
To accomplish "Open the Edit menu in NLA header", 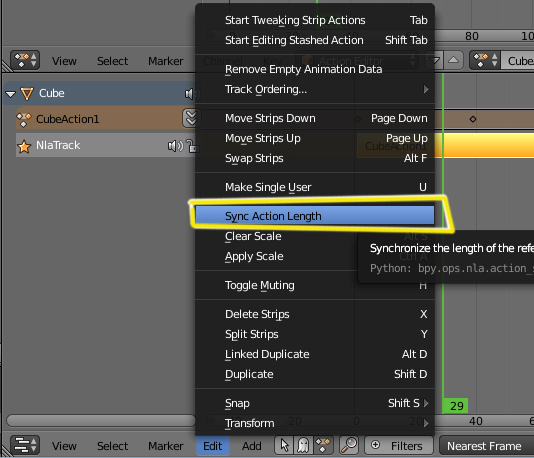I will click(x=213, y=446).
